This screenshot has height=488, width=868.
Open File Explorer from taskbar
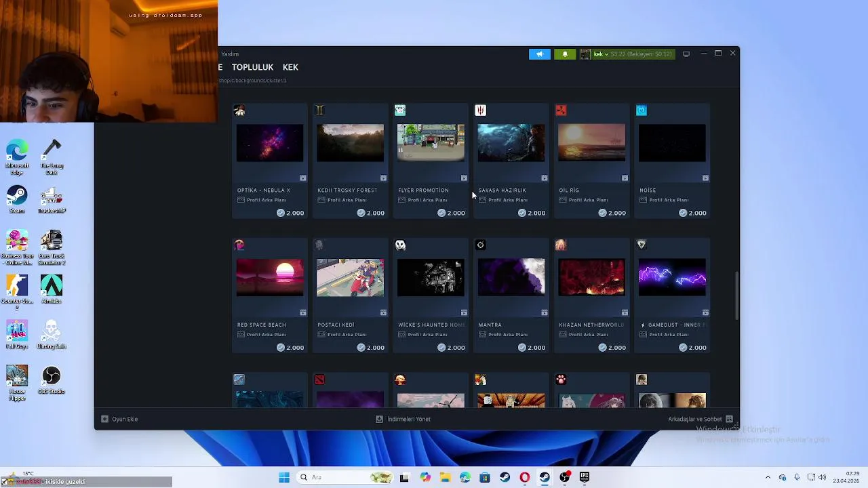click(x=445, y=477)
